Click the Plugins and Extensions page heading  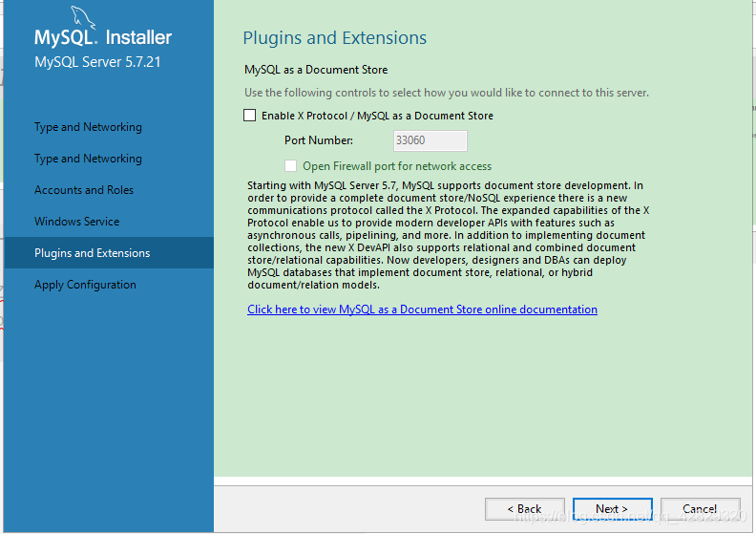[335, 37]
